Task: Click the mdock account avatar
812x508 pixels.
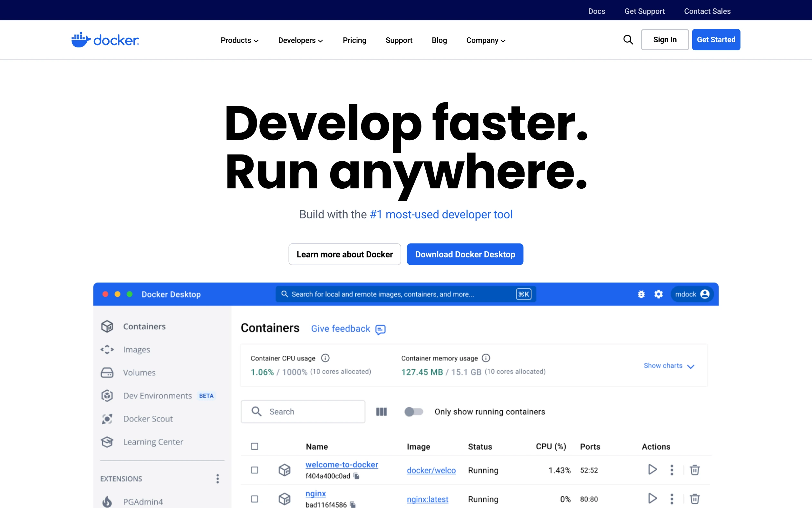Action: coord(705,294)
